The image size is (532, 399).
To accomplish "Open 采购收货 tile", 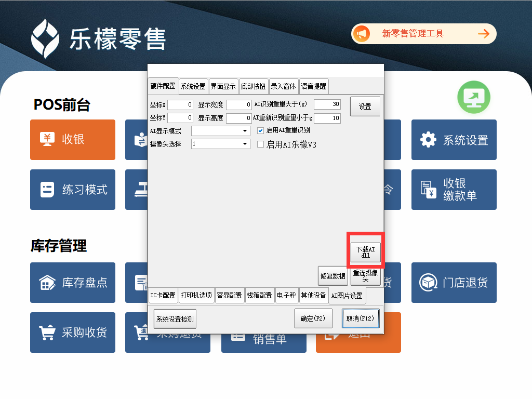I will point(73,332).
